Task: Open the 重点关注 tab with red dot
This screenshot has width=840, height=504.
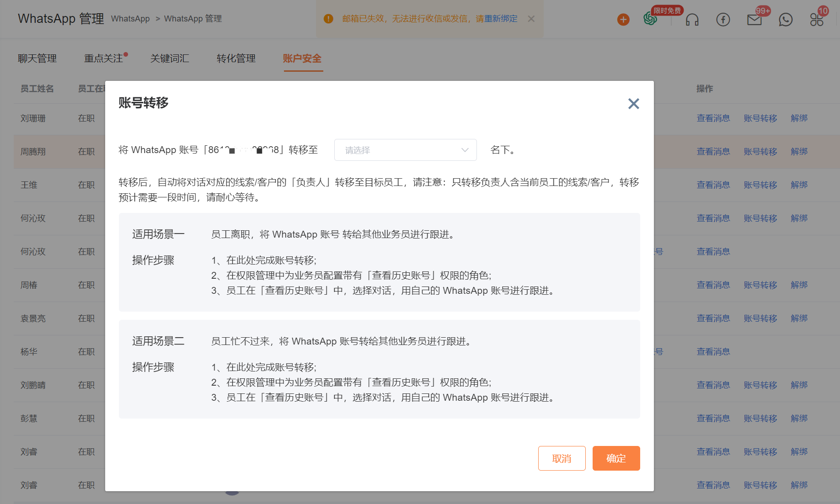Action: [x=103, y=58]
